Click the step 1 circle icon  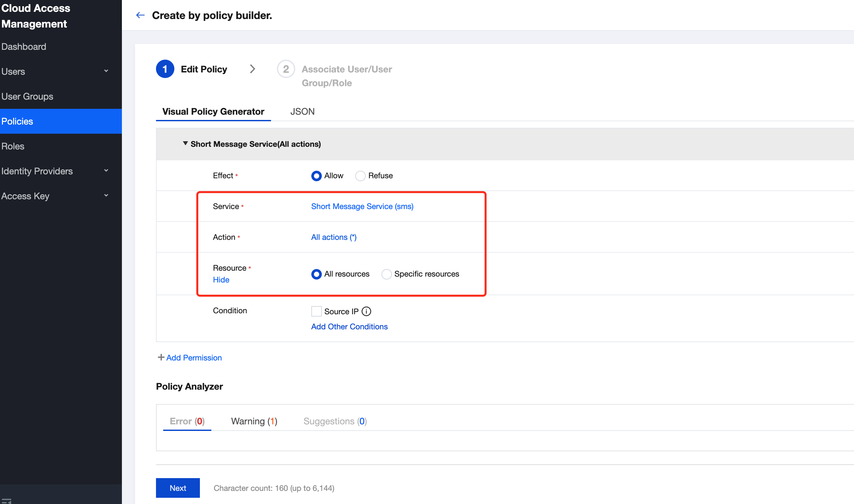(165, 69)
